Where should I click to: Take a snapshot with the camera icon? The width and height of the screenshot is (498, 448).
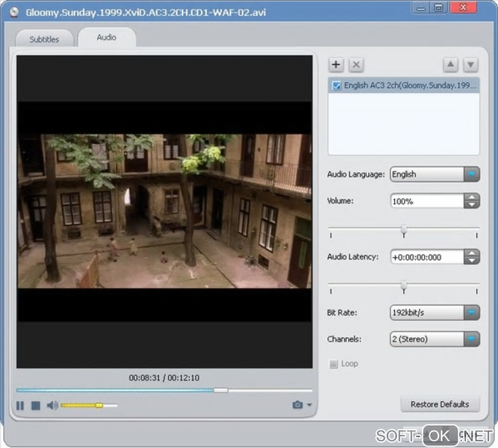tap(297, 405)
